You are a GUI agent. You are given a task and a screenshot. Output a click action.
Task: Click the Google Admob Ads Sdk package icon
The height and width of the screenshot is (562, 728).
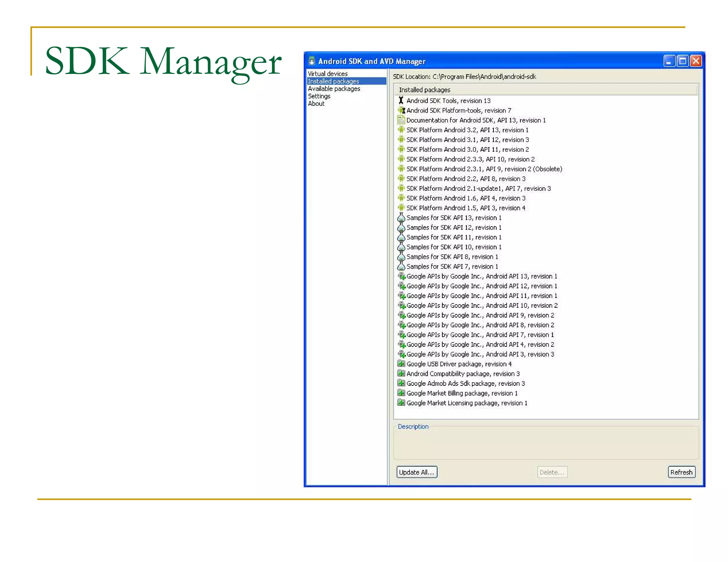point(401,383)
